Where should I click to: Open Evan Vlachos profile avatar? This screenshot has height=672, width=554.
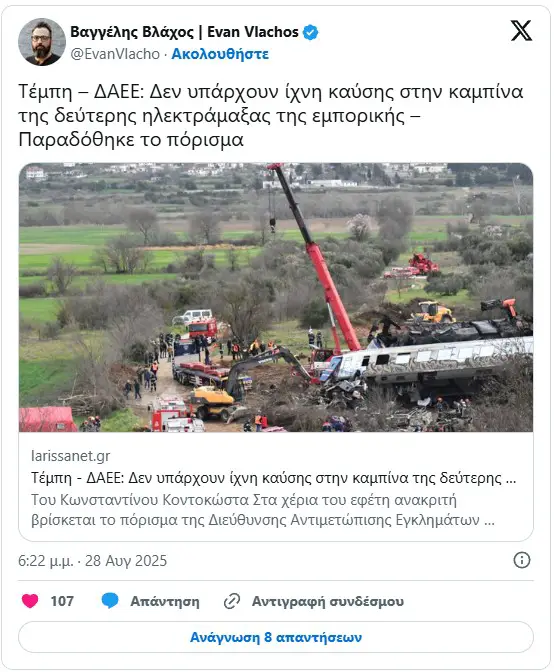(x=42, y=42)
